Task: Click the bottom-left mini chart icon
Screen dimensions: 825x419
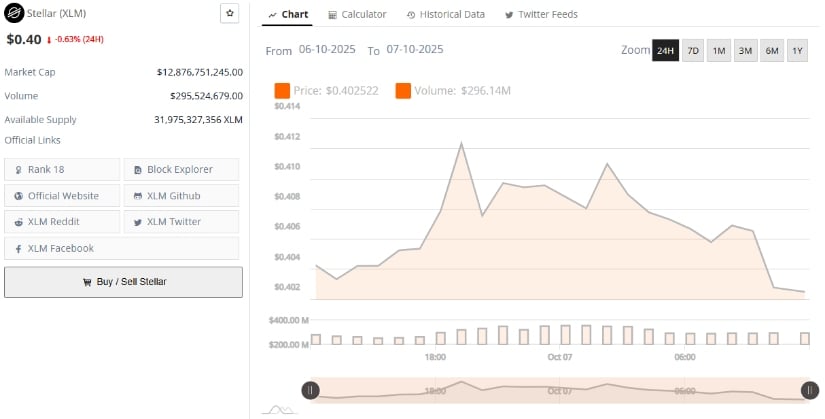Action: click(278, 409)
